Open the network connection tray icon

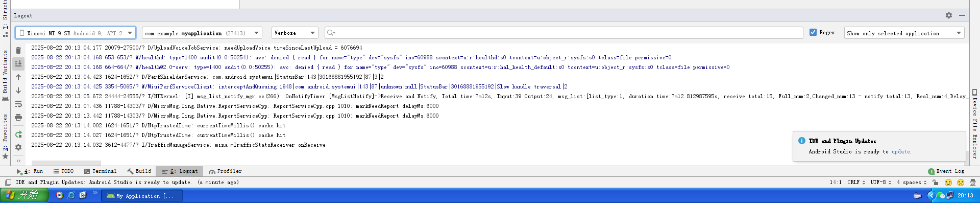click(x=950, y=195)
